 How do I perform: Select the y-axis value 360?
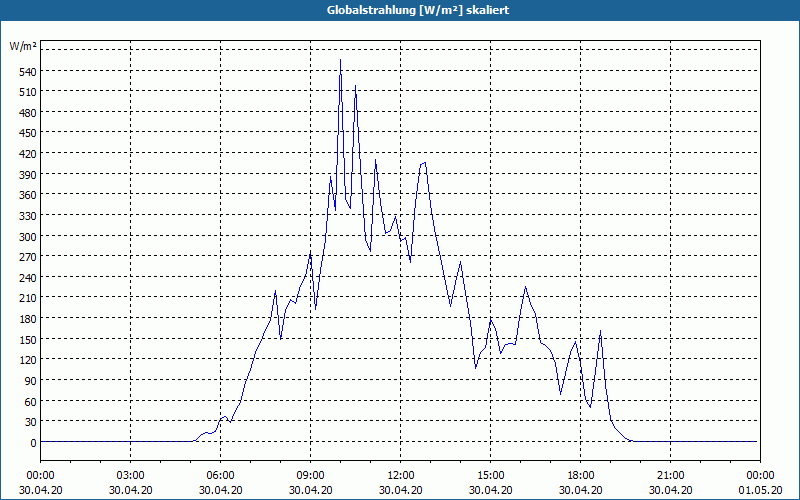(28, 195)
